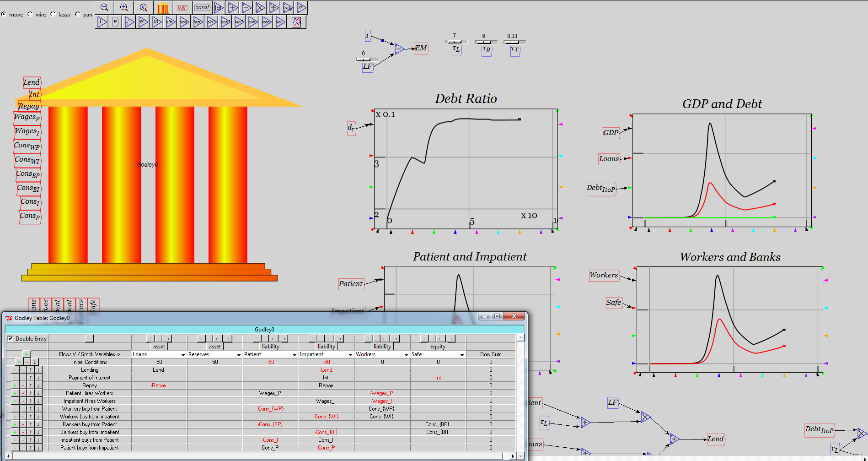
Task: Click the zoom out magnifier icon
Action: [x=104, y=7]
